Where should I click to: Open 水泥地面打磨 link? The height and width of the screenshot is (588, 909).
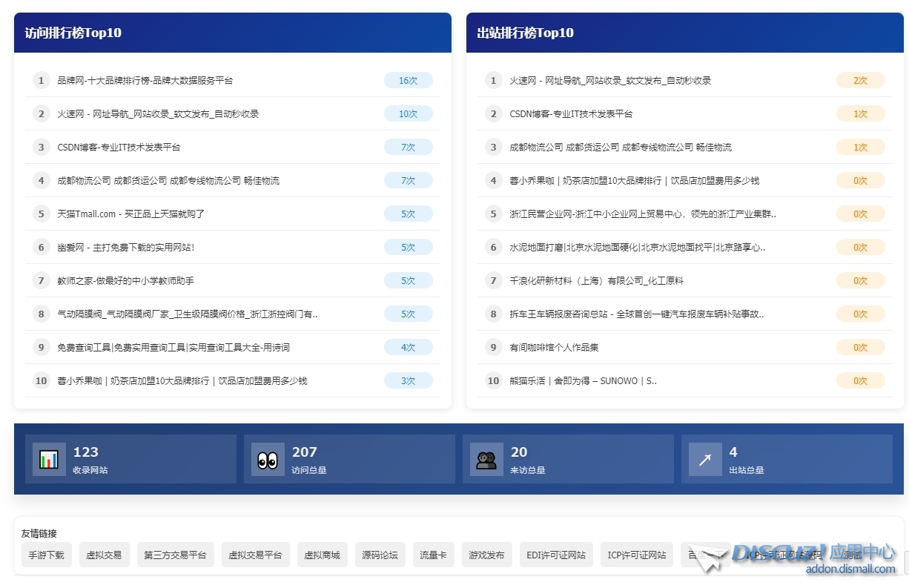[x=638, y=247]
